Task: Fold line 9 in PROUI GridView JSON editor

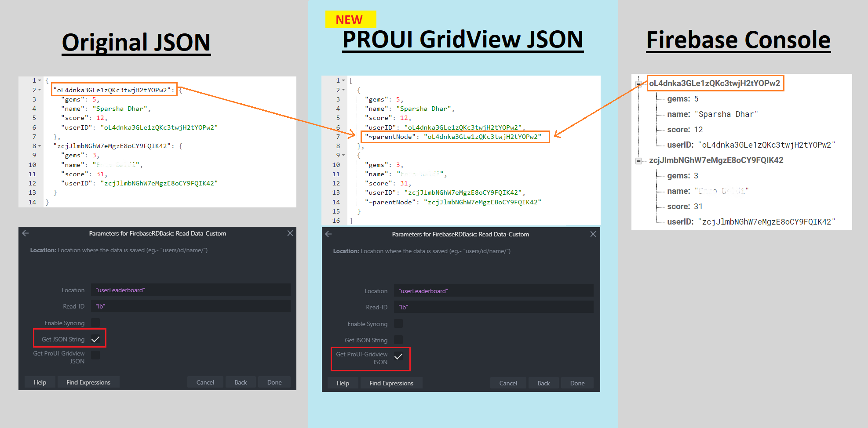Action: pyautogui.click(x=343, y=155)
